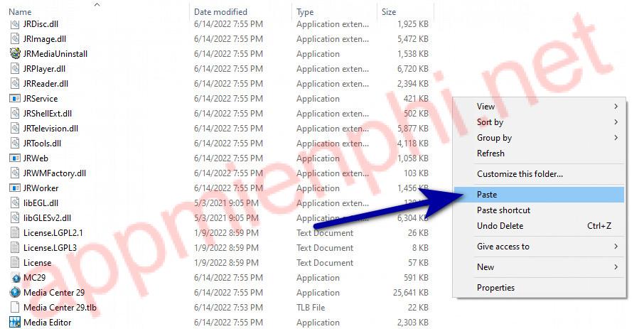Select the MC29 application icon

[x=16, y=278]
